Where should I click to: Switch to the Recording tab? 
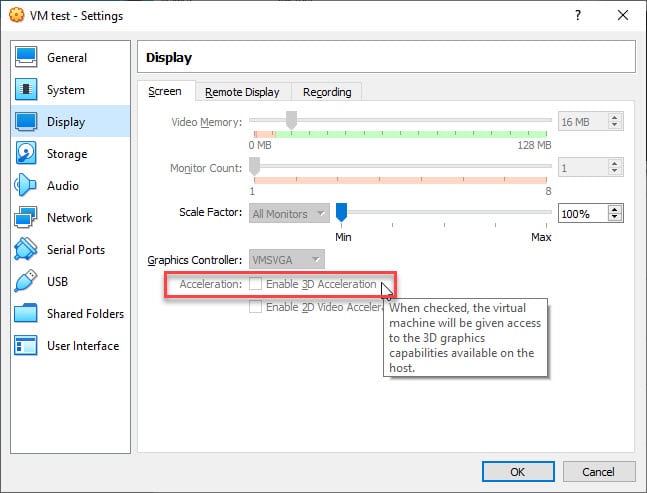click(327, 92)
